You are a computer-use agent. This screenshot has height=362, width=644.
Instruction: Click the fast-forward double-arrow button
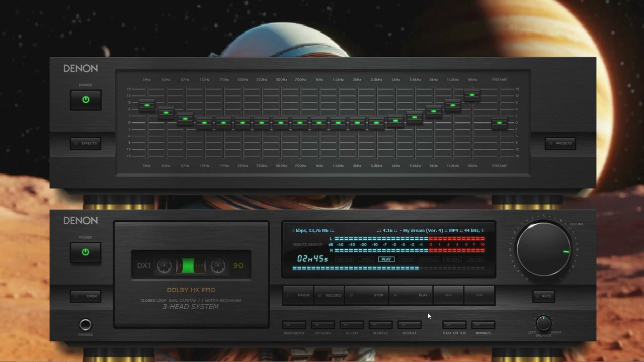(x=479, y=295)
